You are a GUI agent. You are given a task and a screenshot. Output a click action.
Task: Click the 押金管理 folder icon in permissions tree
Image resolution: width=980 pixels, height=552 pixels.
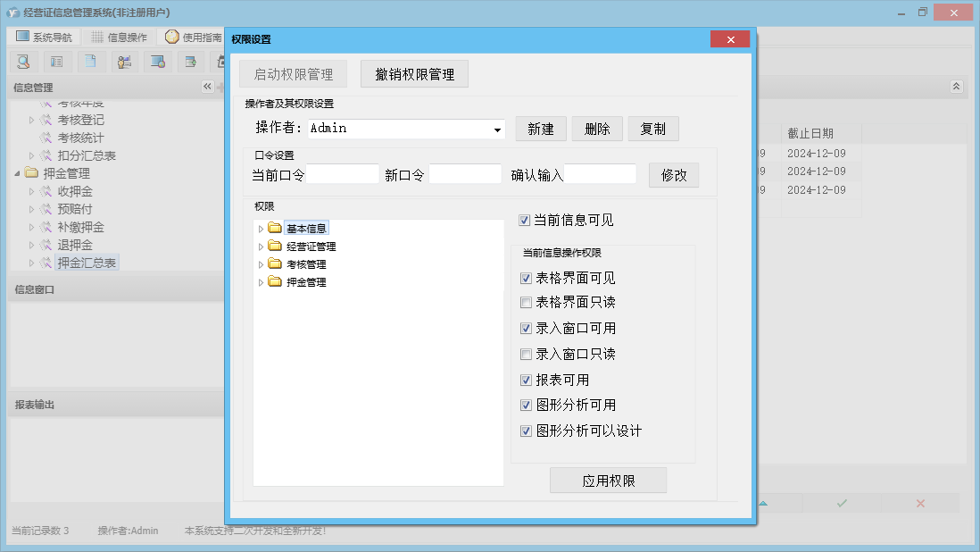[x=274, y=282]
